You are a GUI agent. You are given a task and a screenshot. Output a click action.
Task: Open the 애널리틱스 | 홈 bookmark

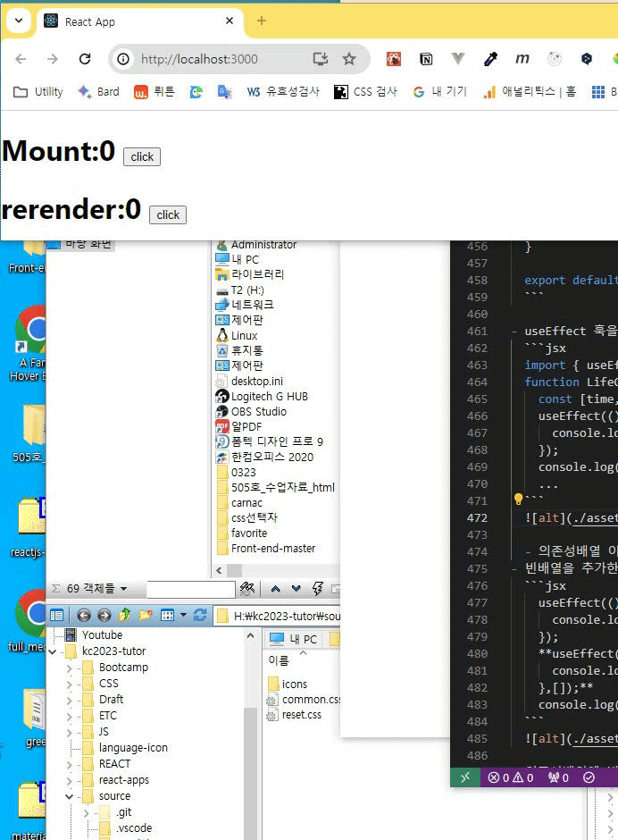tap(529, 92)
